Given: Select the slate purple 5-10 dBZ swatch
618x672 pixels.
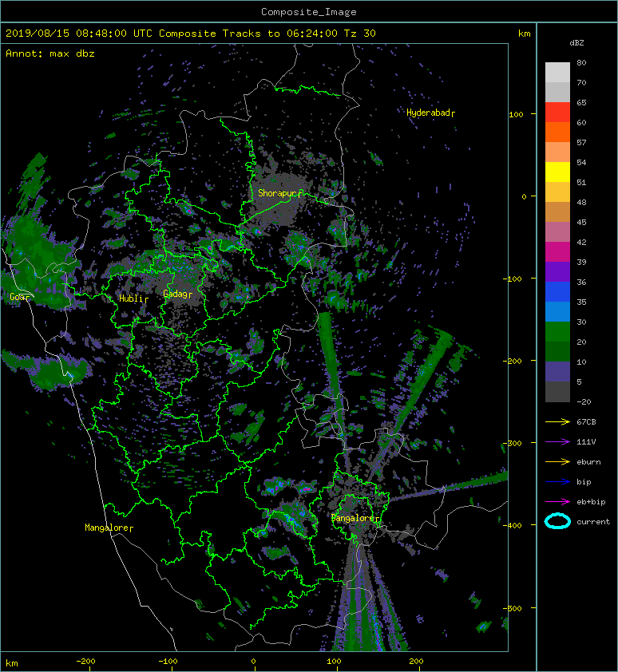Looking at the screenshot, I should coord(557,371).
